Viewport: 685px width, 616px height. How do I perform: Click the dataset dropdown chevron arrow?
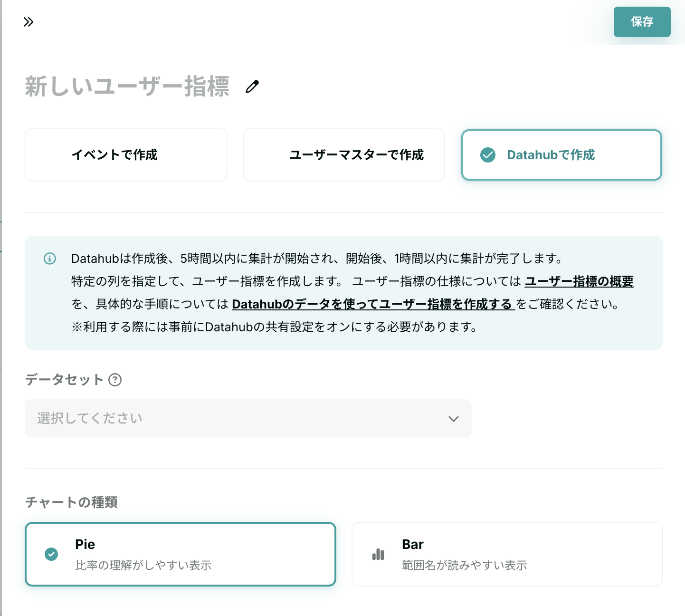[454, 419]
